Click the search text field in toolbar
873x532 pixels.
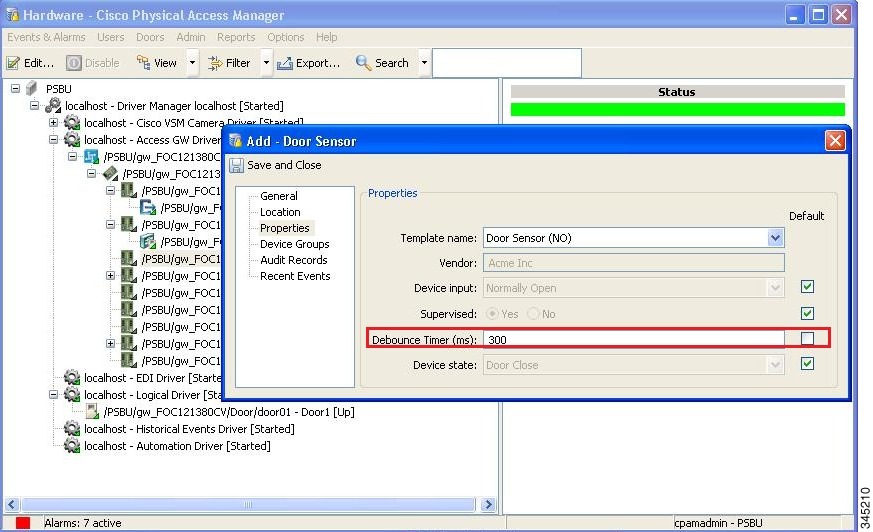coord(507,63)
